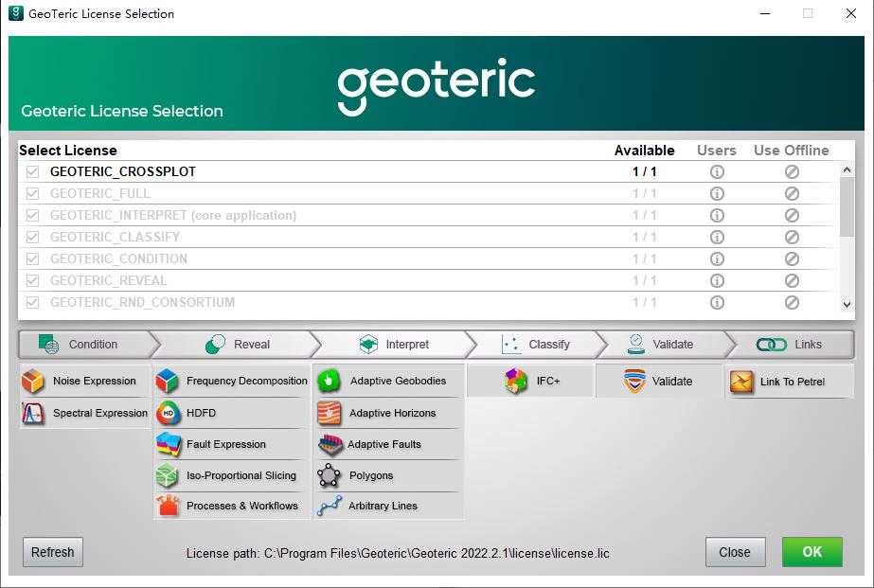
Task: Click the Iso-Proportional Slicing icon
Action: pyautogui.click(x=168, y=476)
